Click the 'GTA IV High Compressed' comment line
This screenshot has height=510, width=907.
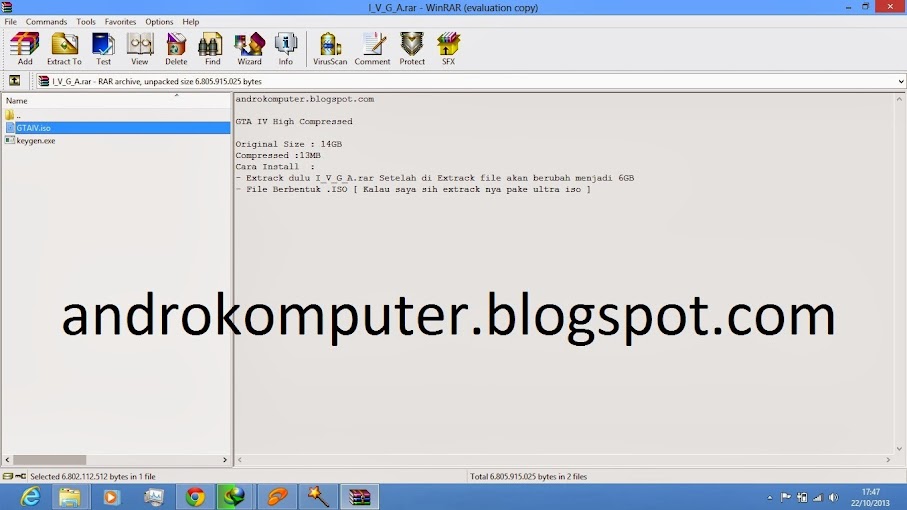[294, 121]
